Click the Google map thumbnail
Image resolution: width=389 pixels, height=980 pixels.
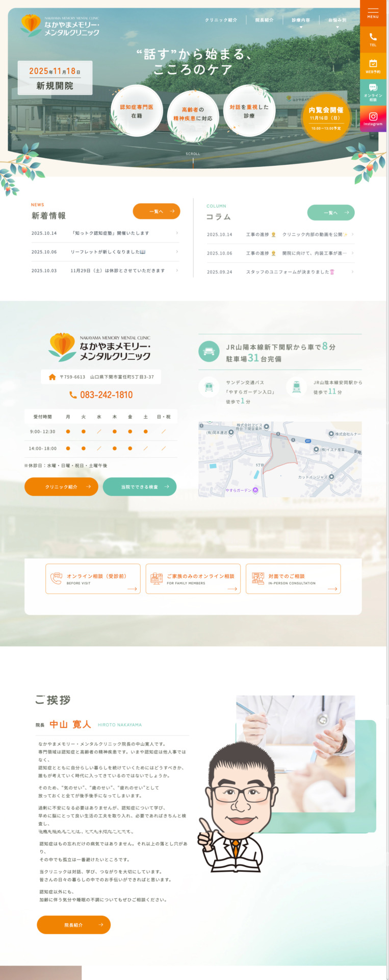pos(280,459)
